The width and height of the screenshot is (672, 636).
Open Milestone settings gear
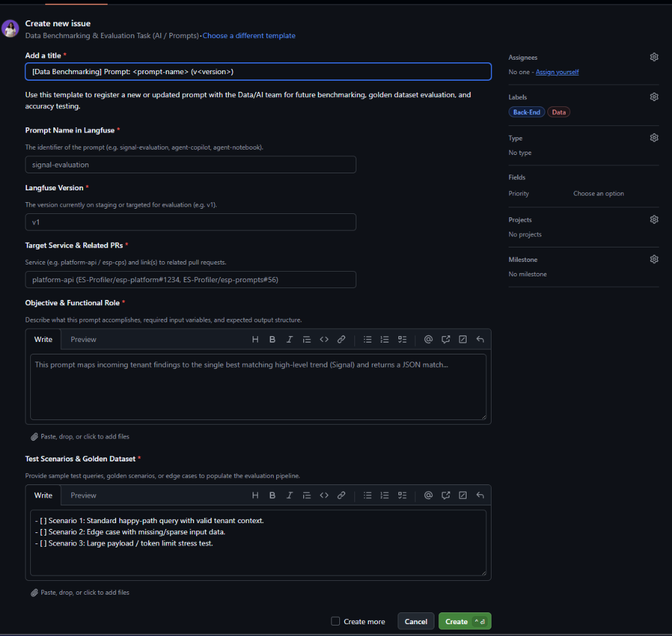[654, 259]
